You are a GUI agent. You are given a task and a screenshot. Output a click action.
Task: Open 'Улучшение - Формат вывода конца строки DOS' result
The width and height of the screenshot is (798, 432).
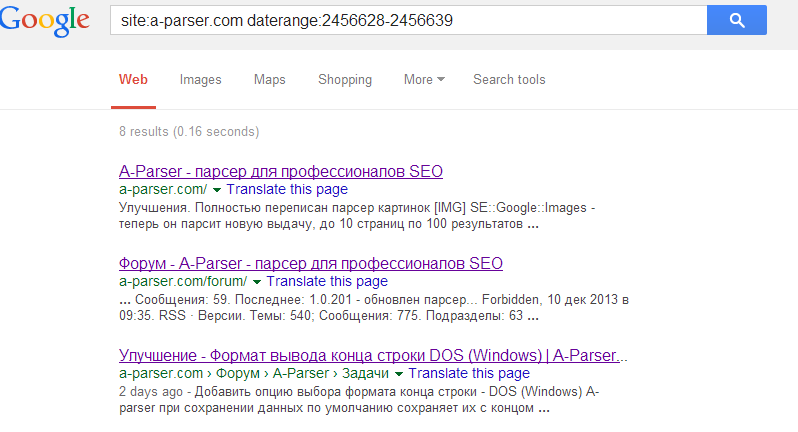(x=374, y=356)
